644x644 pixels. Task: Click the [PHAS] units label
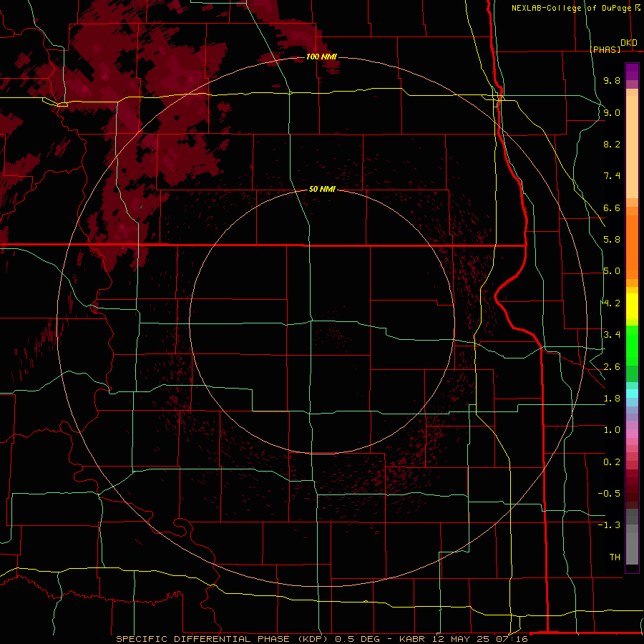(605, 49)
